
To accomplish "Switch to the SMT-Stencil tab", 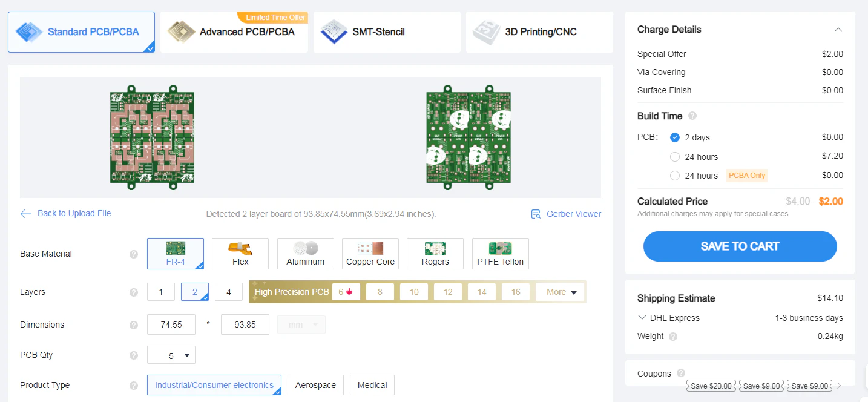I will 387,32.
